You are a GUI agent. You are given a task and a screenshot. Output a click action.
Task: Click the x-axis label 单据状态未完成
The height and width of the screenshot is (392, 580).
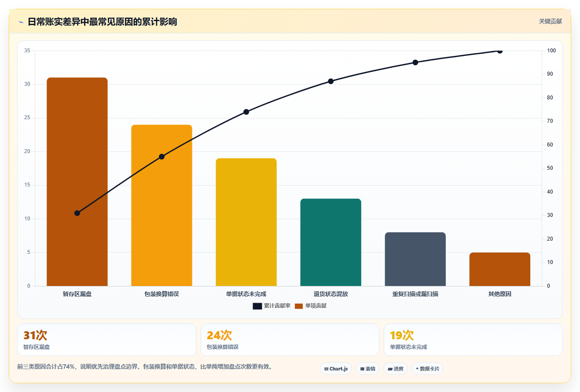246,294
